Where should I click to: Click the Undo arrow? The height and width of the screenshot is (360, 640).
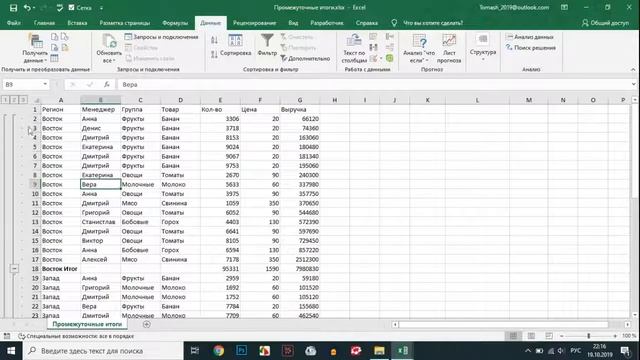pos(27,8)
